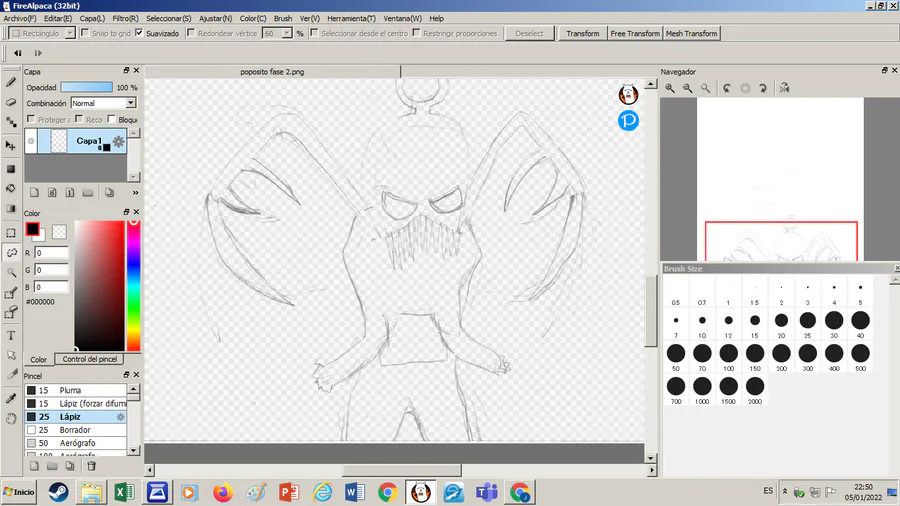Viewport: 900px width, 506px height.
Task: Click the rainbow hue bar
Action: (x=133, y=286)
